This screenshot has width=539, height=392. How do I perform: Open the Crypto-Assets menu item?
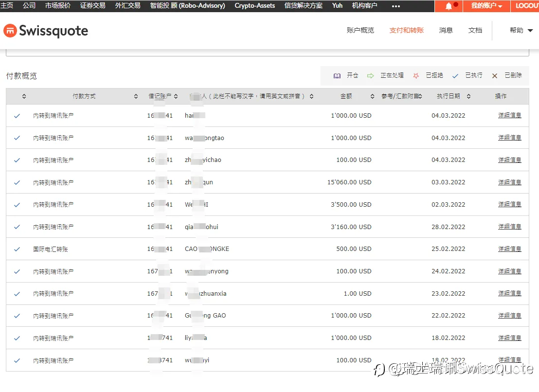255,5
